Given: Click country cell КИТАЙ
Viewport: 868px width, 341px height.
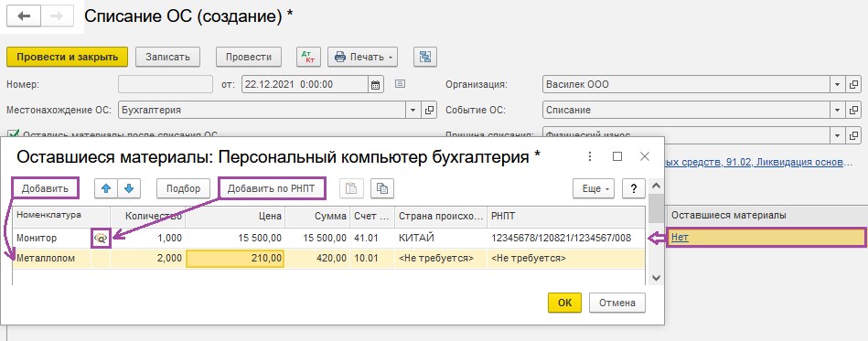Looking at the screenshot, I should point(440,239).
